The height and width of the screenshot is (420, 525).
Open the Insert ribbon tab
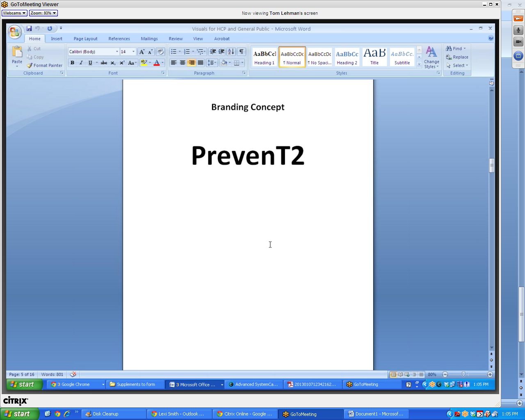click(57, 39)
